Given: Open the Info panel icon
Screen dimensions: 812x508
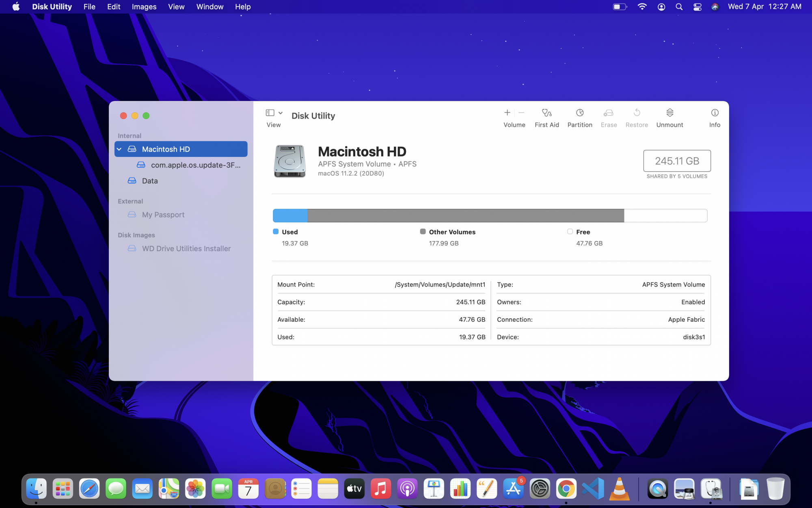Looking at the screenshot, I should point(715,113).
